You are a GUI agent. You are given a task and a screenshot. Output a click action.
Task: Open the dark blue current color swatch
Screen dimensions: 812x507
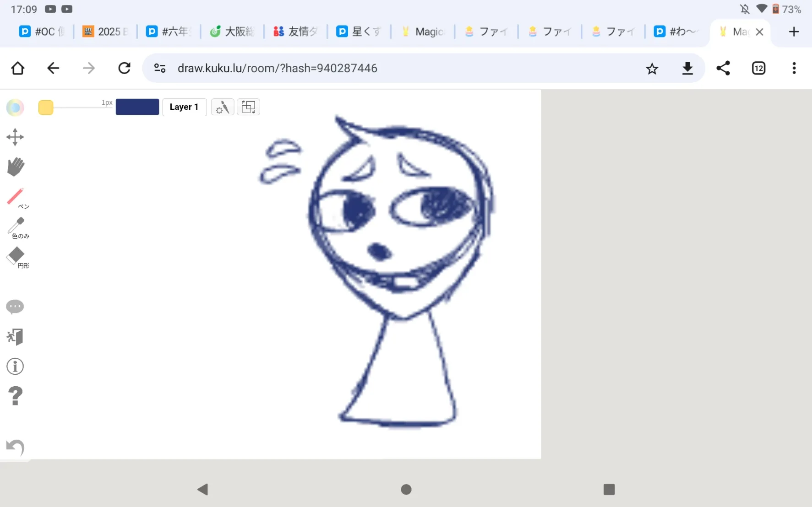137,107
